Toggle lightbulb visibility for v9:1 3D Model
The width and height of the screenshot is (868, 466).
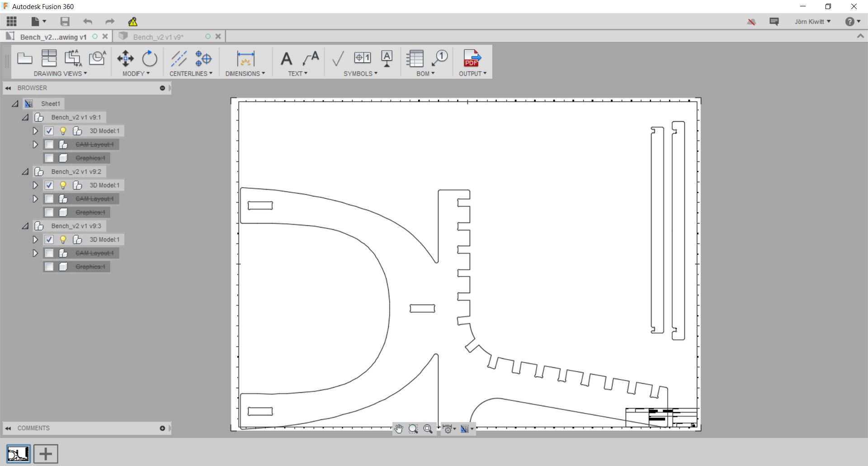tap(63, 131)
